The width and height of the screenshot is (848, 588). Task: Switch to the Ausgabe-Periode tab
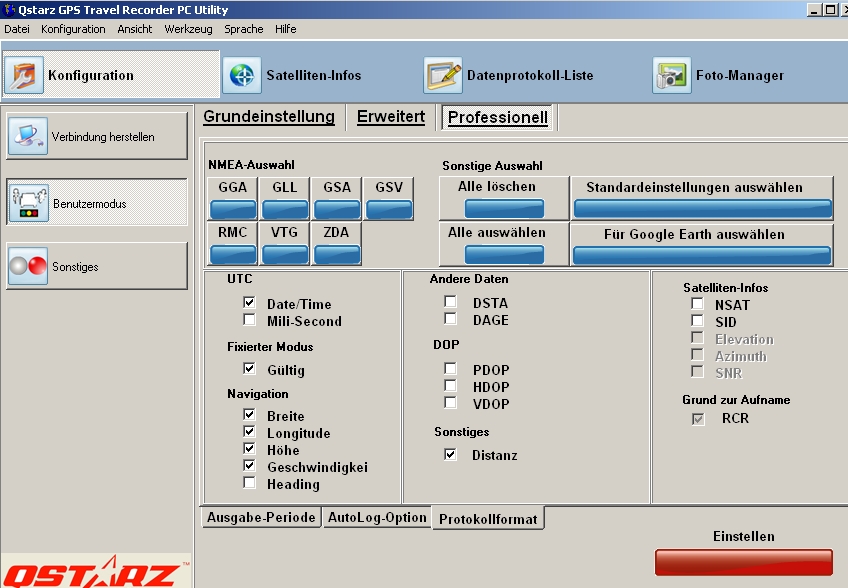click(261, 518)
